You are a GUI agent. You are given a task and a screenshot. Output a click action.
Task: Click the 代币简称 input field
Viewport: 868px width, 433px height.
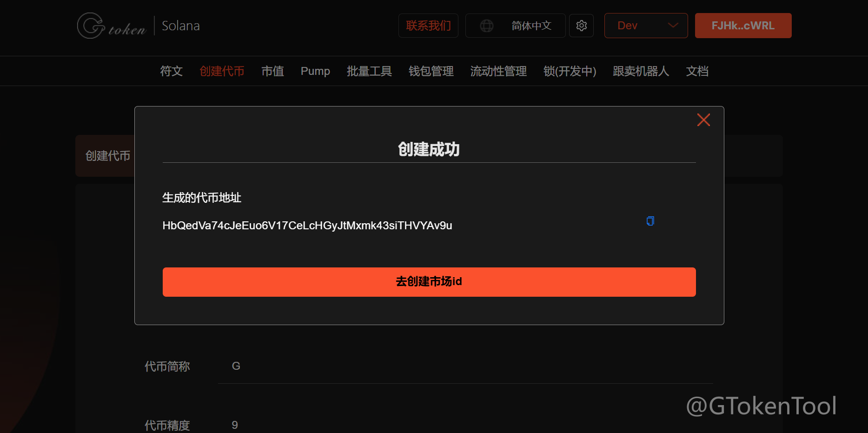[x=465, y=366]
